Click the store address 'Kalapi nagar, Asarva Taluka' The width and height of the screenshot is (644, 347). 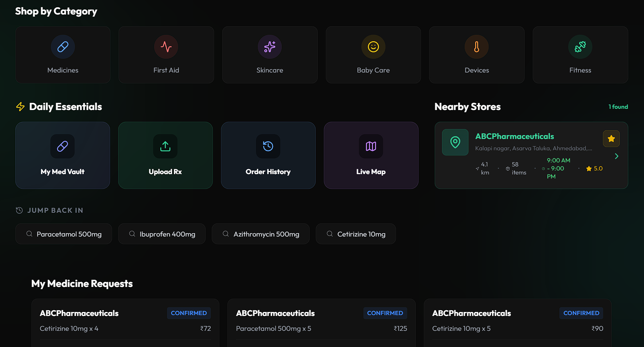coord(534,148)
